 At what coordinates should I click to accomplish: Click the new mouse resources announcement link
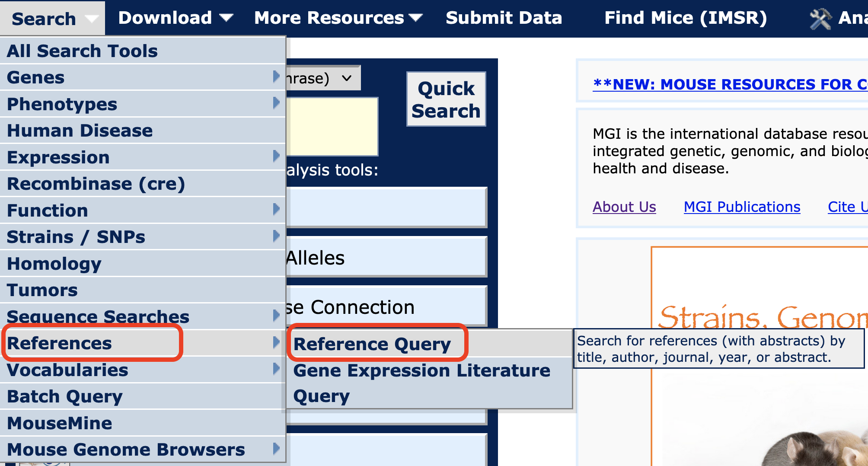click(730, 84)
